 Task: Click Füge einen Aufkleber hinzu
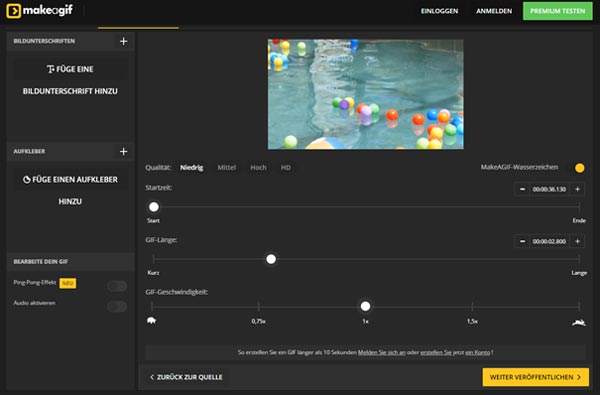(x=70, y=190)
